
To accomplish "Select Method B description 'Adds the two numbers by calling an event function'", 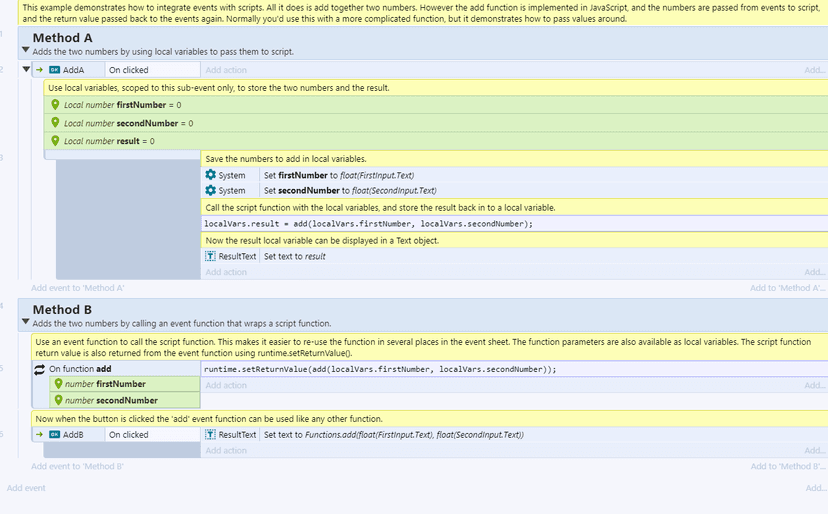I will pyautogui.click(x=182, y=323).
